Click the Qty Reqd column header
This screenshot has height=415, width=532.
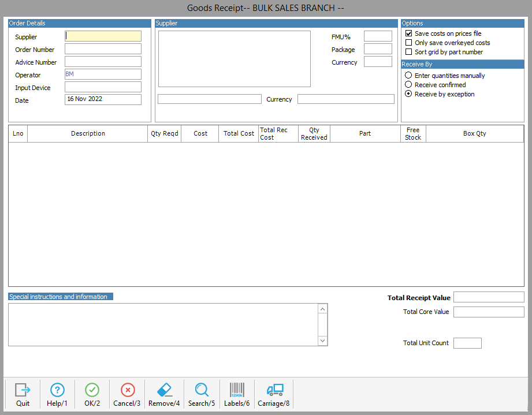point(165,133)
